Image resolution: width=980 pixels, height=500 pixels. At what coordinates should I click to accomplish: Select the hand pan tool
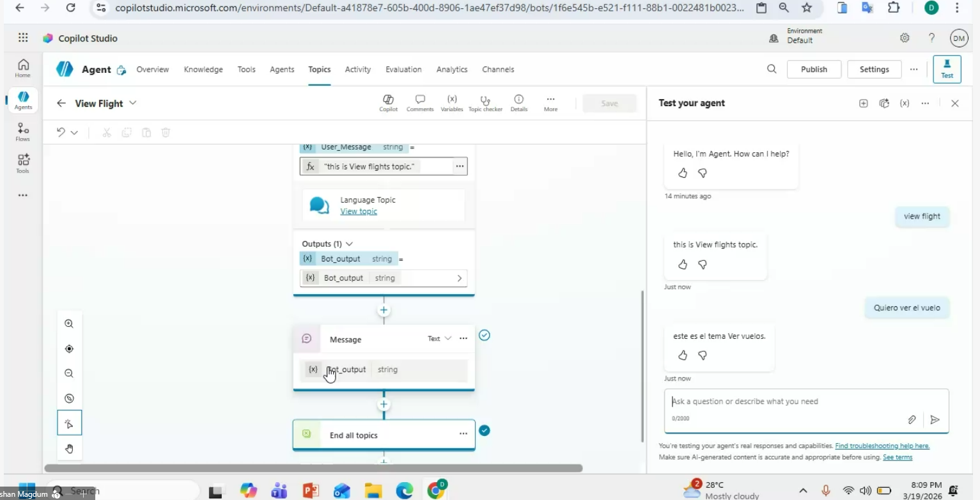[69, 449]
